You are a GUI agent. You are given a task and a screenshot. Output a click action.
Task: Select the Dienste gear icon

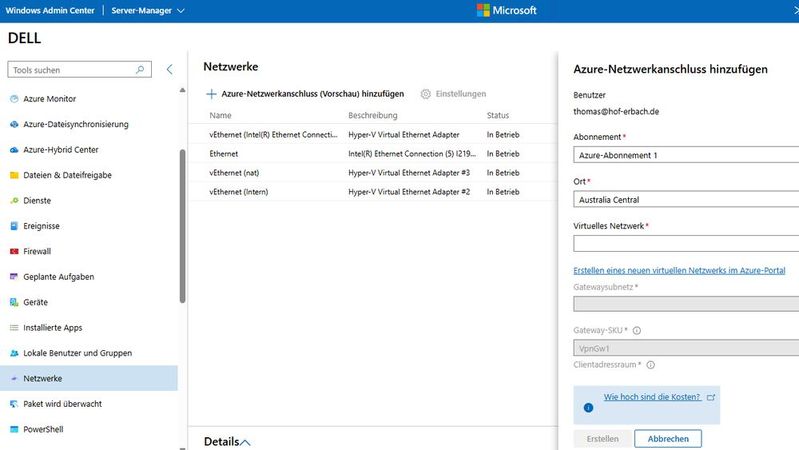click(14, 201)
